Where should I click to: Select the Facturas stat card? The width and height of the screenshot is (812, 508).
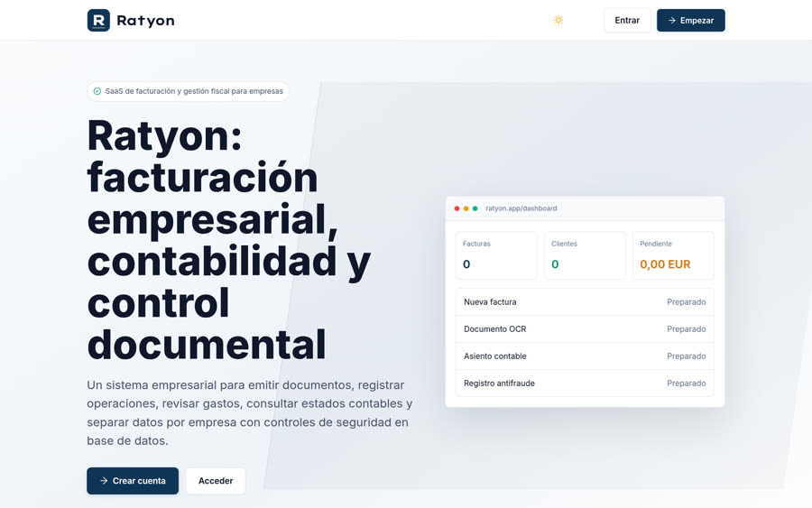(496, 255)
